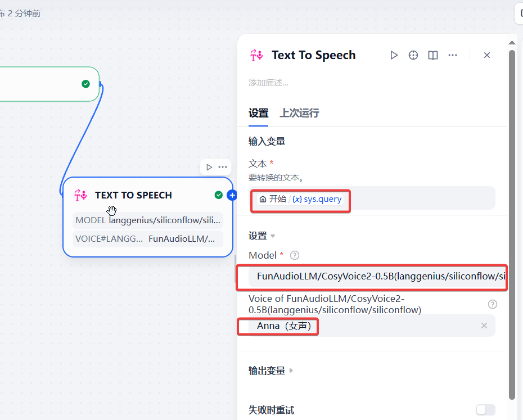
Task: Click the help icon next to Model
Action: [x=294, y=255]
